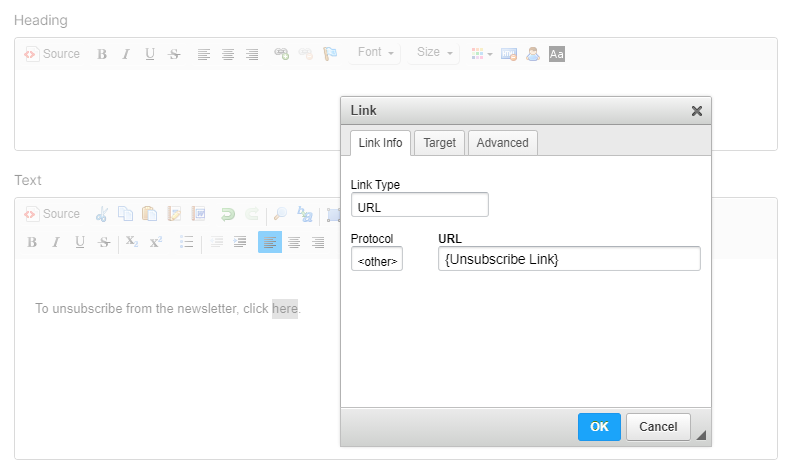The height and width of the screenshot is (470, 788).
Task: Click the Insert Link icon in Heading toolbar
Action: (282, 54)
